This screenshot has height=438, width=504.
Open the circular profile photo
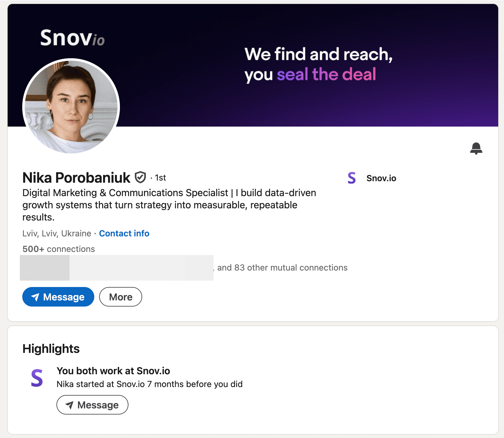(71, 106)
